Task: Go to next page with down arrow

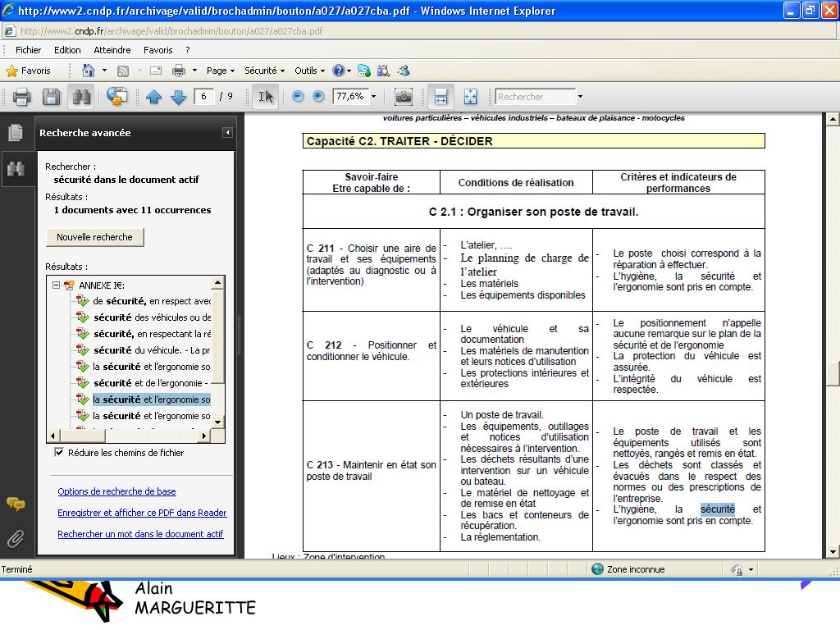Action: click(x=178, y=97)
